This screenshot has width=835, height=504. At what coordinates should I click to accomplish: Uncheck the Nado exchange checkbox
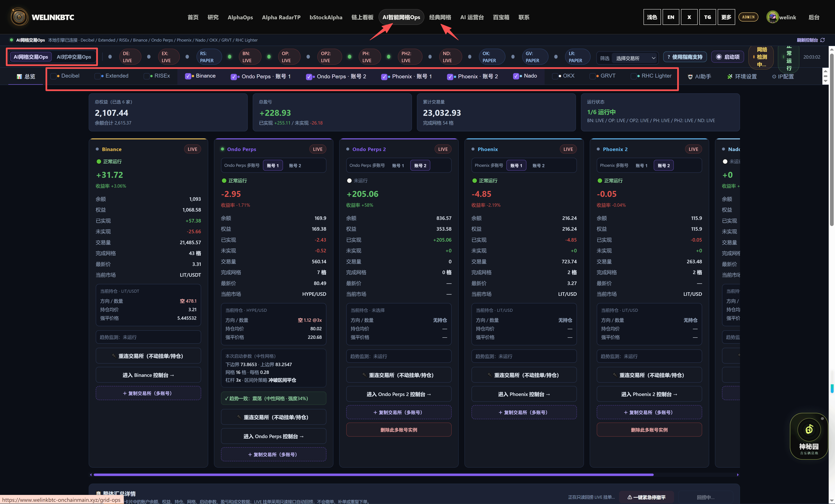pos(516,76)
